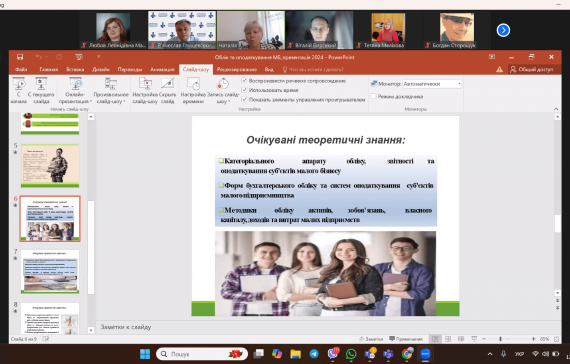Image resolution: width=570 pixels, height=364 pixels.
Task: Switch to the Transitions ribbon tab
Action: (130, 69)
